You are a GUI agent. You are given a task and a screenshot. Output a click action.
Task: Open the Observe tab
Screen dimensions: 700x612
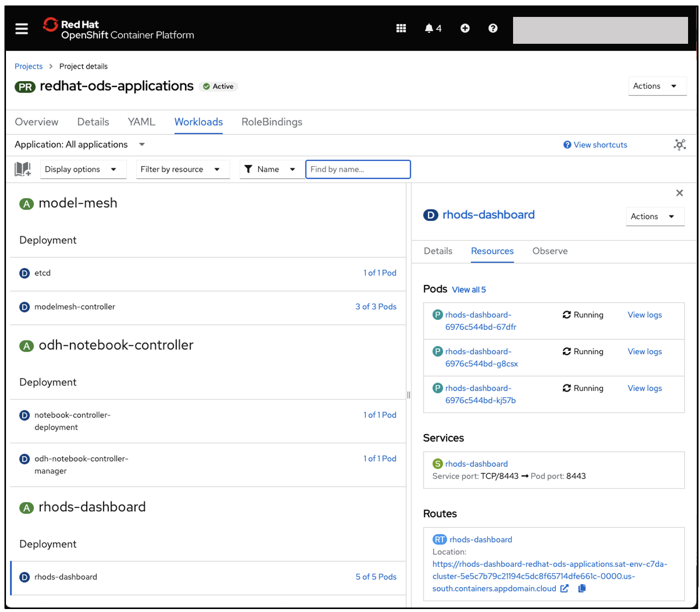click(550, 251)
